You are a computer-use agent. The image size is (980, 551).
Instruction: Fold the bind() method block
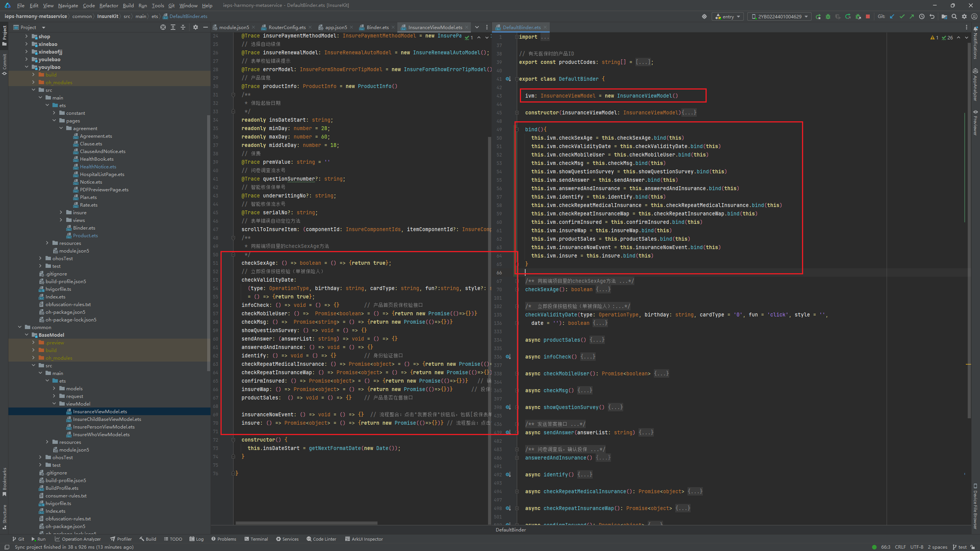(517, 129)
